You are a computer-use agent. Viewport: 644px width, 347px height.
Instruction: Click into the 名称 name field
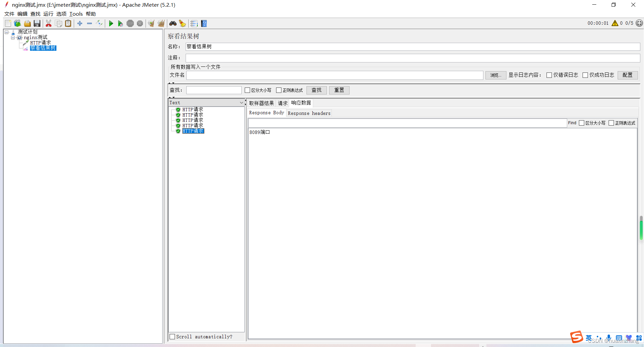(x=413, y=47)
